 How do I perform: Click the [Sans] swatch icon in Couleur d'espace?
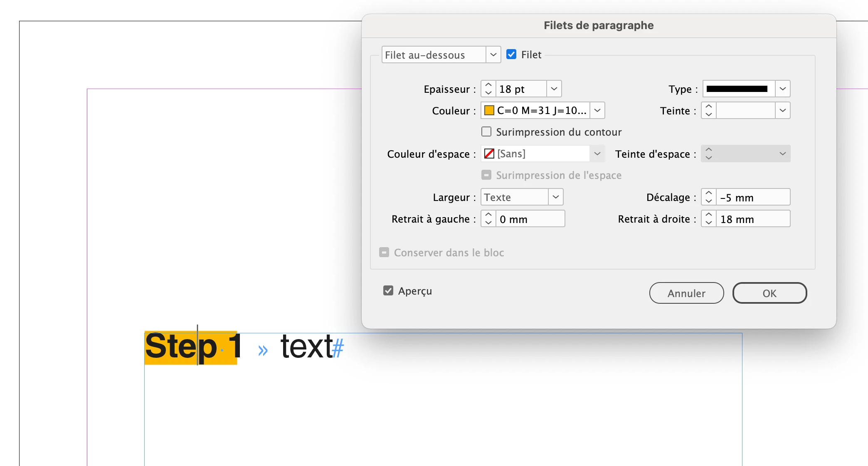[489, 154]
